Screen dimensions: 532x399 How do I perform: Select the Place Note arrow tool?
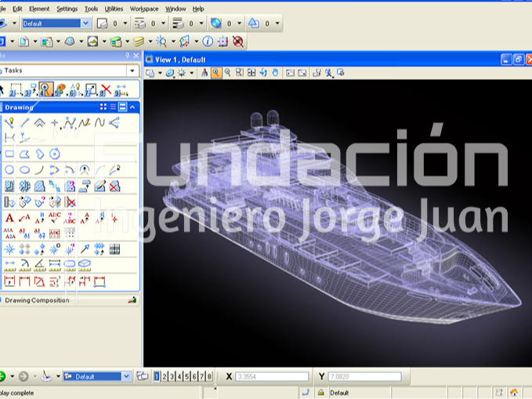[x=25, y=218]
